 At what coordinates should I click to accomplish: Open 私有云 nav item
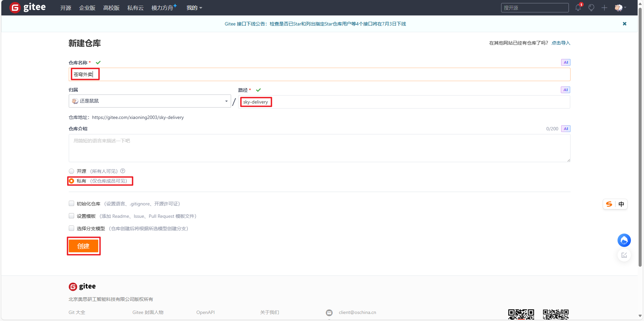tap(136, 8)
